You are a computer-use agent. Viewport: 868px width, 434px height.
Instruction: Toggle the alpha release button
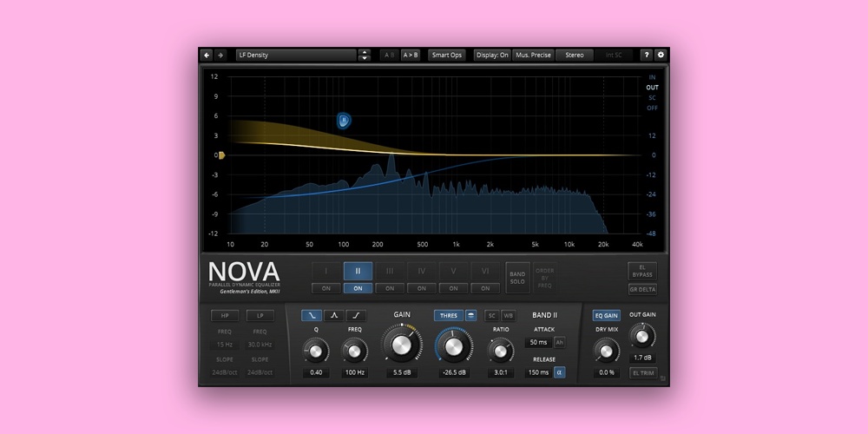click(x=559, y=372)
